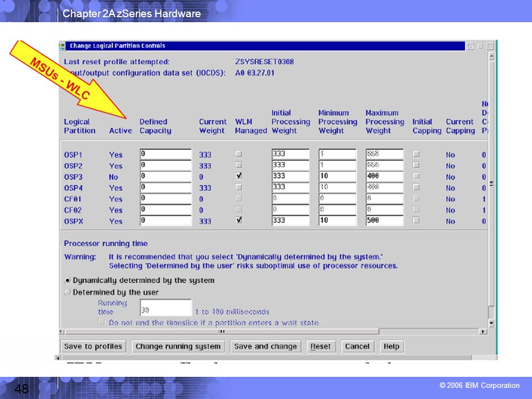Select 'Dynamically determined by the system' radio
Viewport: 532px width, 399px height.
click(x=68, y=280)
